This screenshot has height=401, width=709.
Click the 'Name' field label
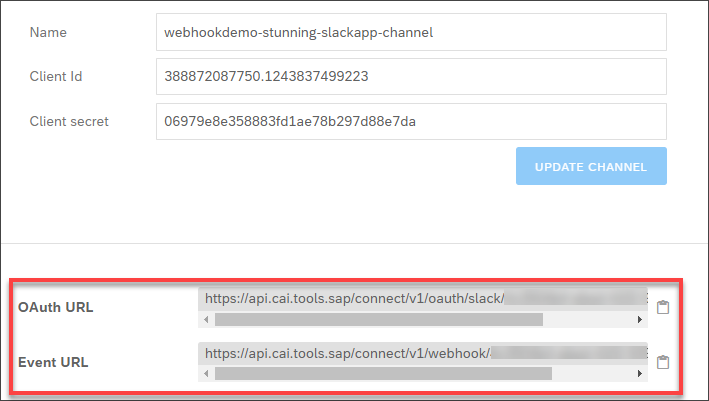(48, 33)
